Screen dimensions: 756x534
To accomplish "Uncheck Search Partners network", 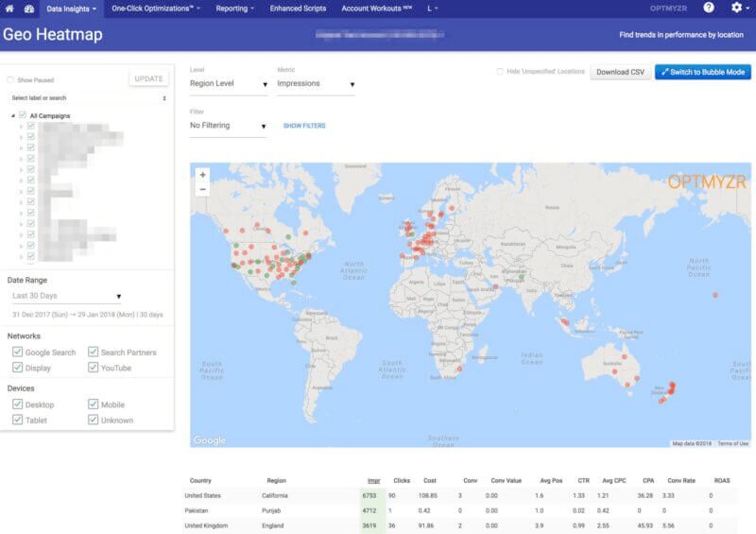I will tap(93, 352).
